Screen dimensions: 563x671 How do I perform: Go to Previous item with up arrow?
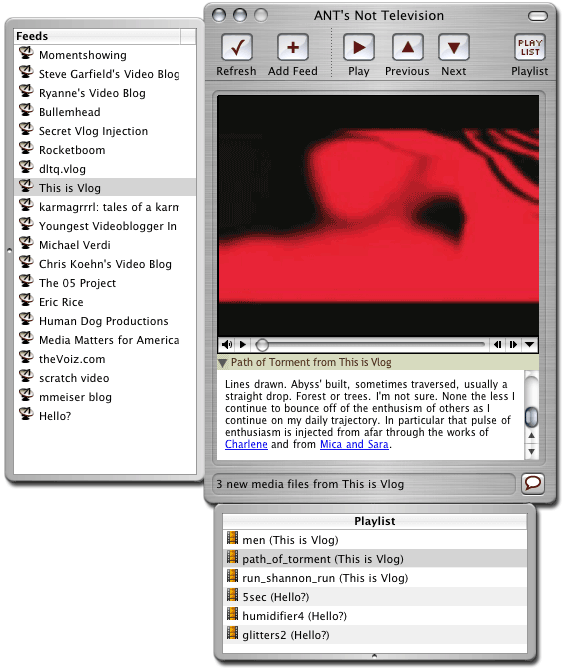408,48
